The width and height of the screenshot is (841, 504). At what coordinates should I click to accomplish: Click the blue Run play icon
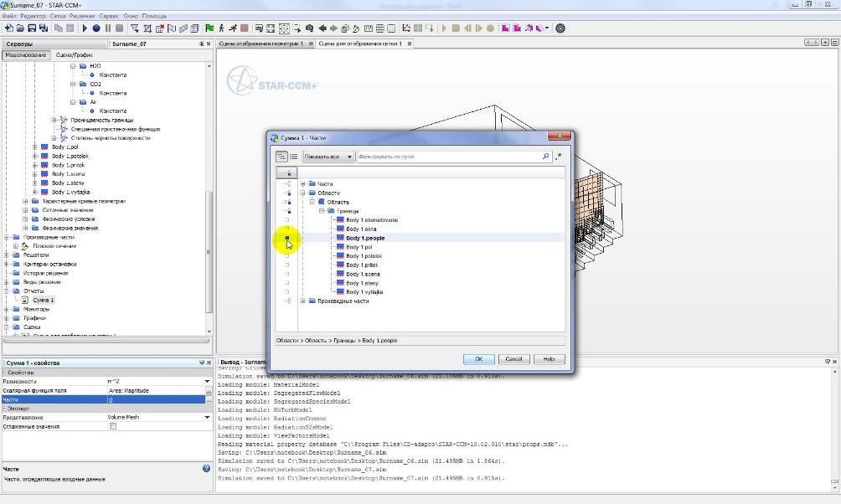[85, 28]
